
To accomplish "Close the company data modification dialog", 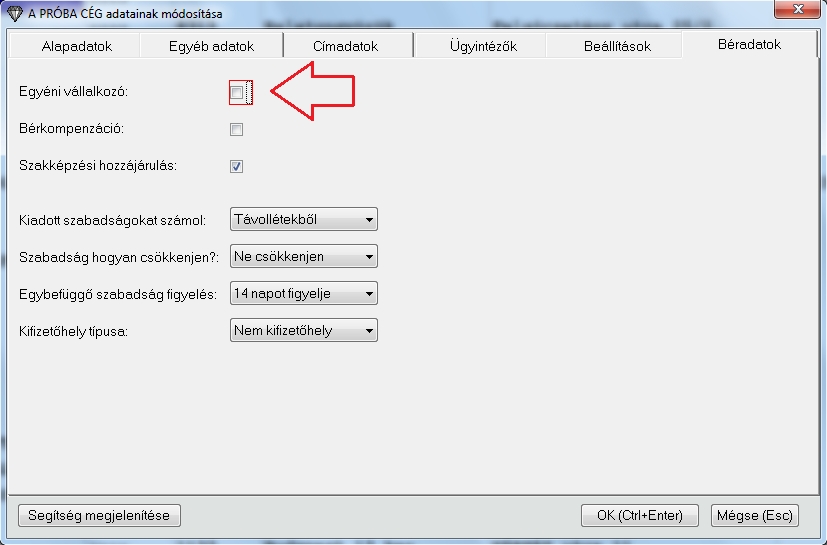I will 796,11.
